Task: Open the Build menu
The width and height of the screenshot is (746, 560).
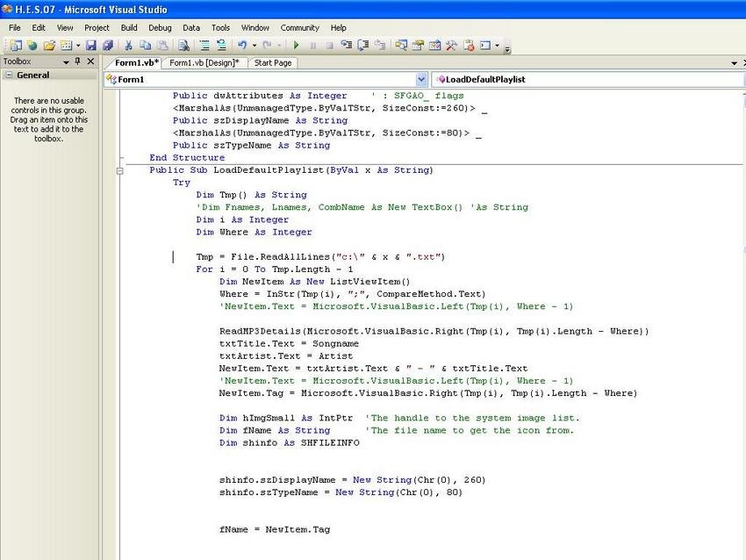Action: pos(129,27)
